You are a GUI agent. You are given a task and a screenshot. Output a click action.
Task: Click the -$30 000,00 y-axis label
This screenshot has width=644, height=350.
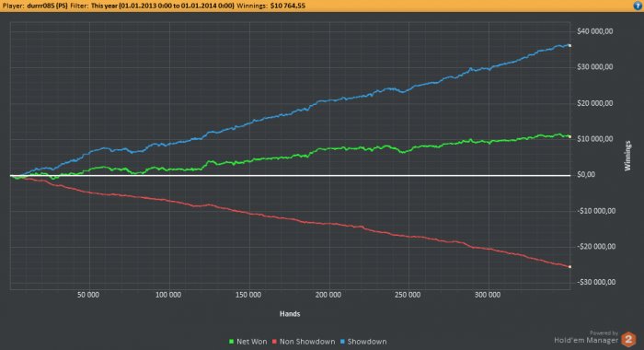click(x=596, y=282)
